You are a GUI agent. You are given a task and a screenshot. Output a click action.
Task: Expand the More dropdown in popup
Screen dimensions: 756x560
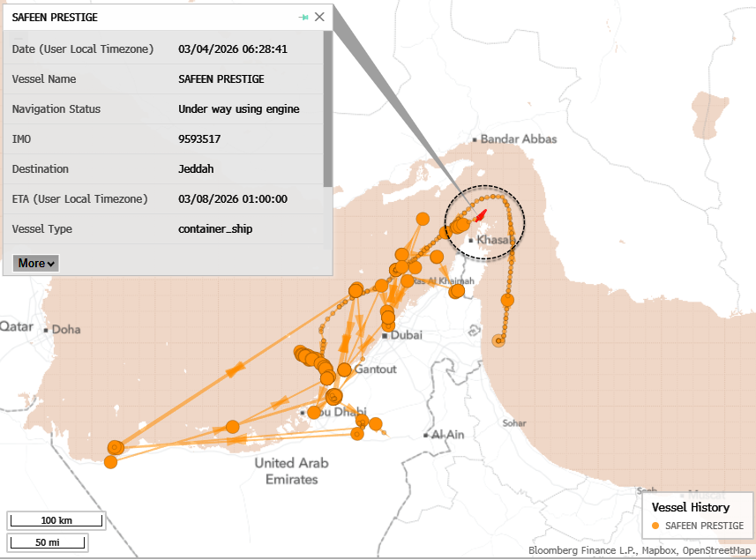(x=36, y=263)
